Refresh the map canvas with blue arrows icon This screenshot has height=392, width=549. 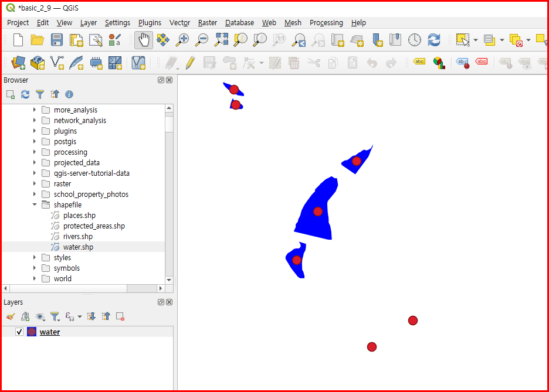434,40
